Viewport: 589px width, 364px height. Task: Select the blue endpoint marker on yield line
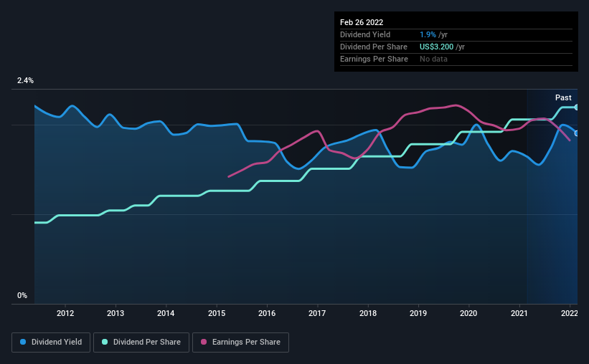[576, 133]
